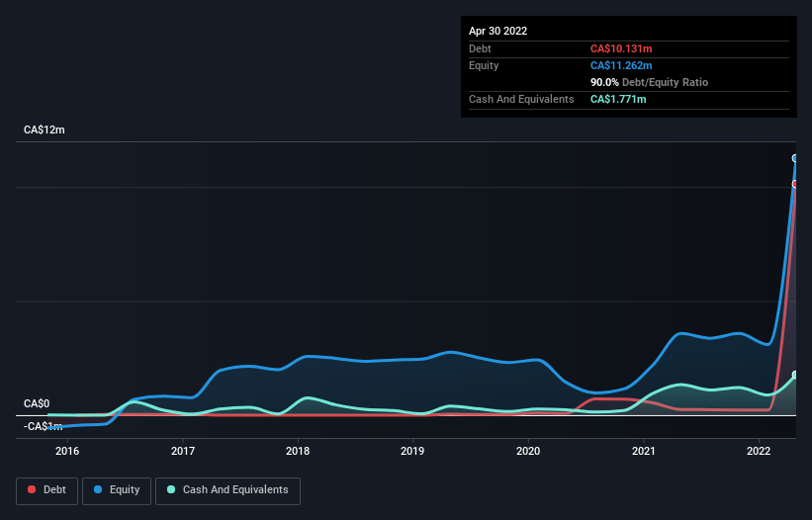Click the CA$0 y-axis label
Image resolution: width=812 pixels, height=520 pixels.
[37, 403]
